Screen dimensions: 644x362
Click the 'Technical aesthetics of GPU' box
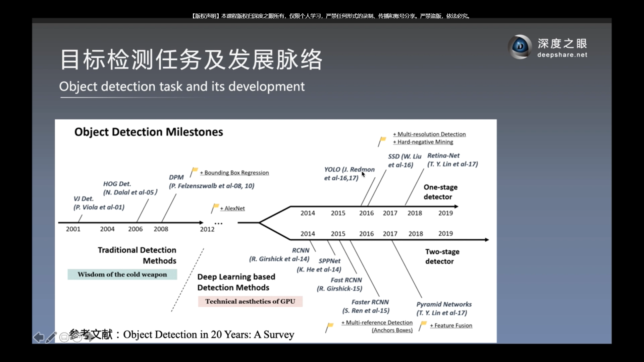pos(250,301)
